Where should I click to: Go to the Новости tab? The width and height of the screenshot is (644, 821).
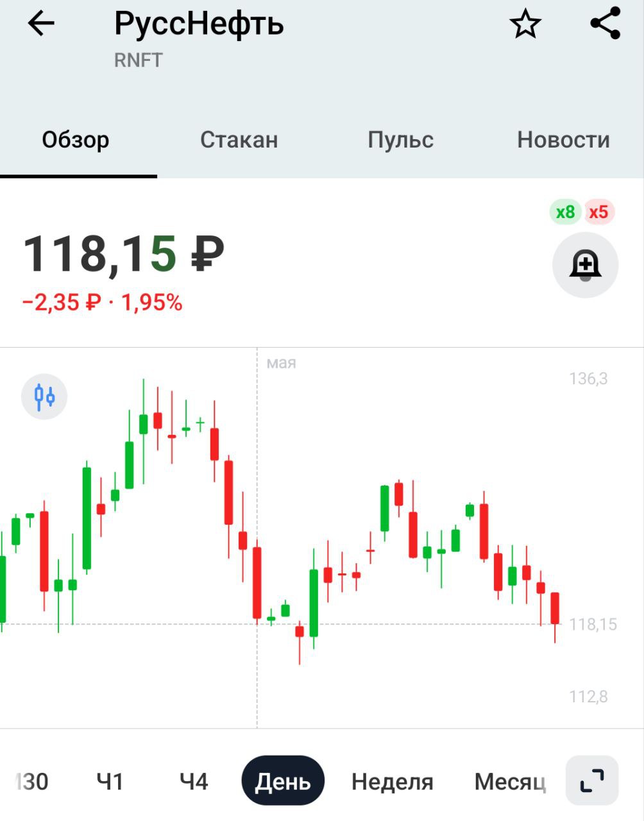tap(563, 140)
